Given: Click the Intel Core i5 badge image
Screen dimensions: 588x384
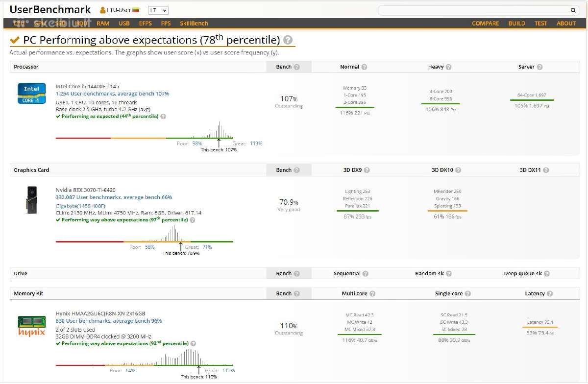Looking at the screenshot, I should pos(32,93).
